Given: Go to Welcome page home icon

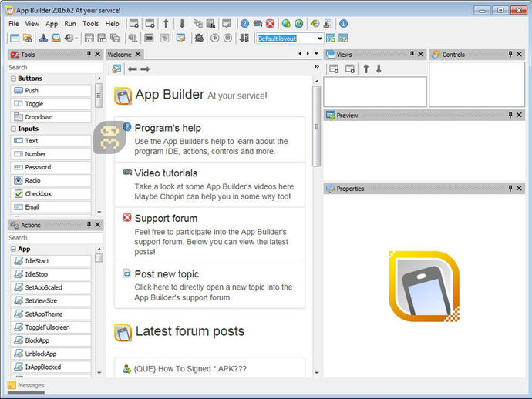Looking at the screenshot, I should coord(116,69).
